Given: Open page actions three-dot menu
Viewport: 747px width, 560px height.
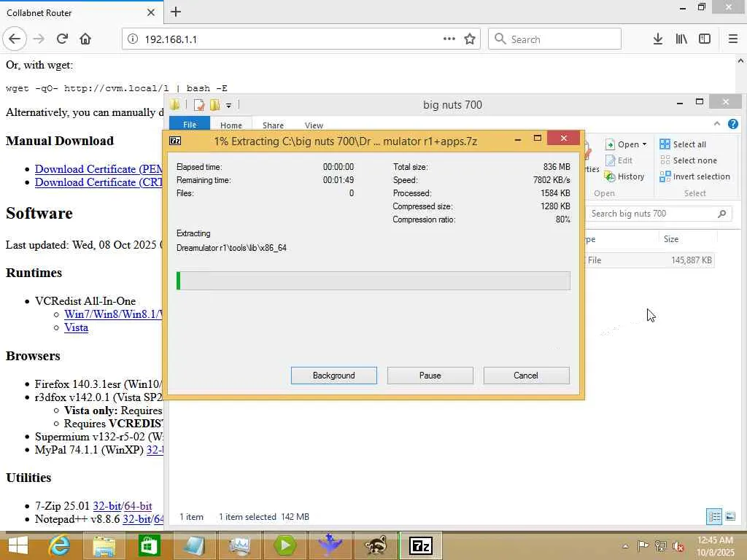Looking at the screenshot, I should 449,39.
